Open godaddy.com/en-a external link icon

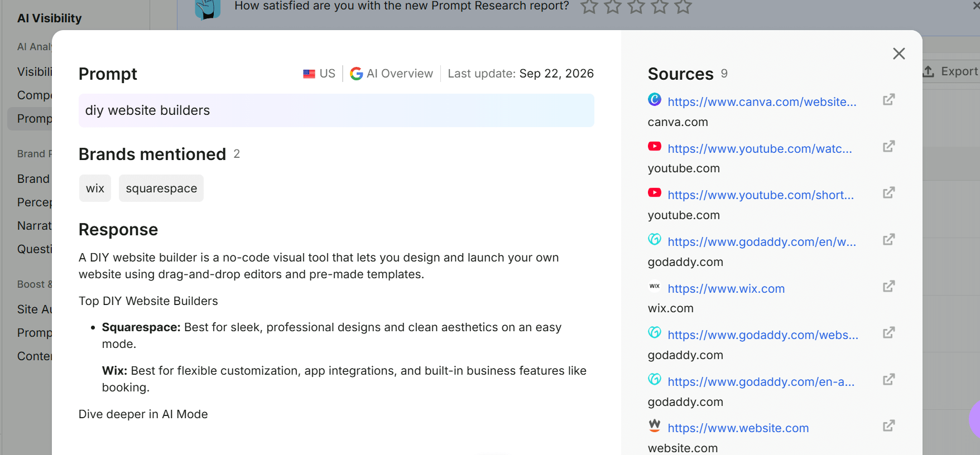pyautogui.click(x=888, y=380)
